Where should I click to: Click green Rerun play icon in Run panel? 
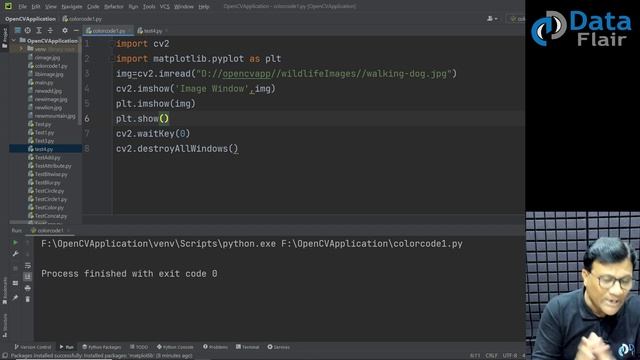tap(15, 242)
